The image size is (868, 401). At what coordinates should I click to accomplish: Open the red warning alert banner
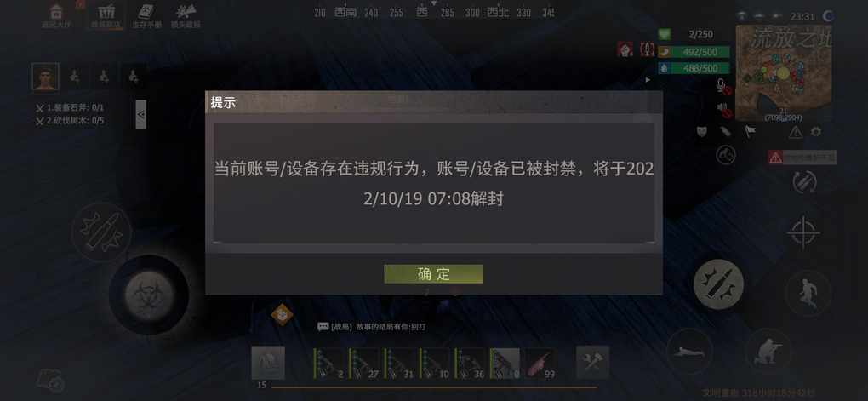point(802,158)
